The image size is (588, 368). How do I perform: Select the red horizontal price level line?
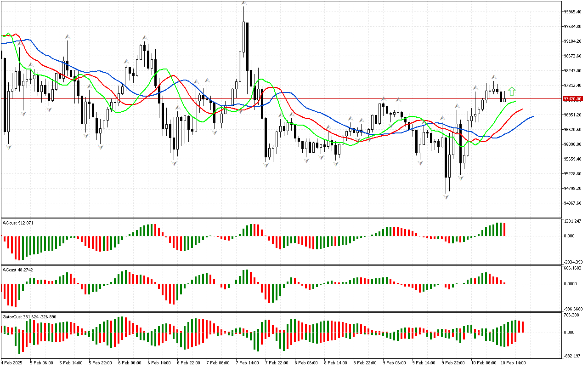click(x=281, y=98)
